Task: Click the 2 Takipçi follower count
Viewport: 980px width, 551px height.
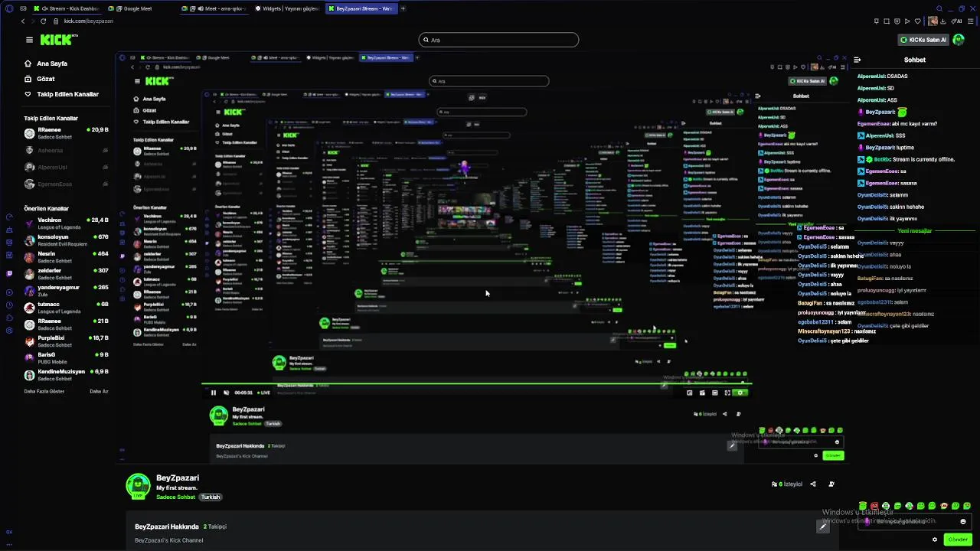Action: [x=215, y=527]
